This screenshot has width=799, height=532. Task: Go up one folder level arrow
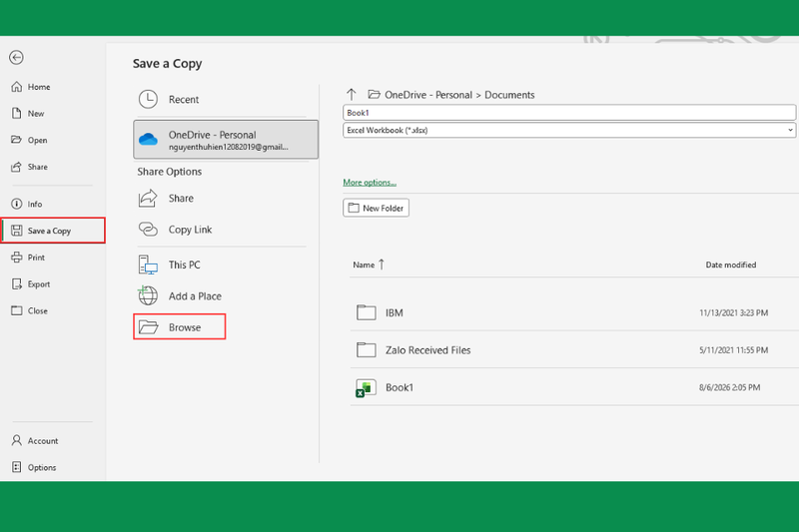click(x=352, y=95)
